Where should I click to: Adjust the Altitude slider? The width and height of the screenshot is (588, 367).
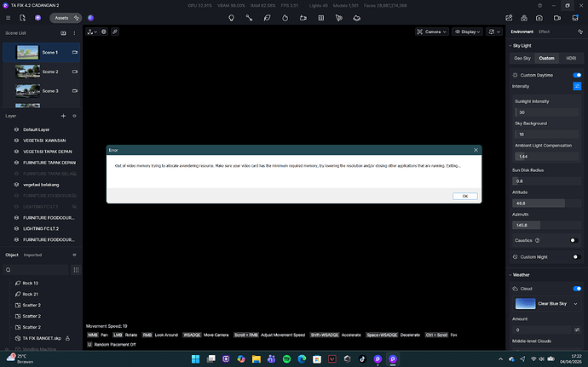[547, 204]
